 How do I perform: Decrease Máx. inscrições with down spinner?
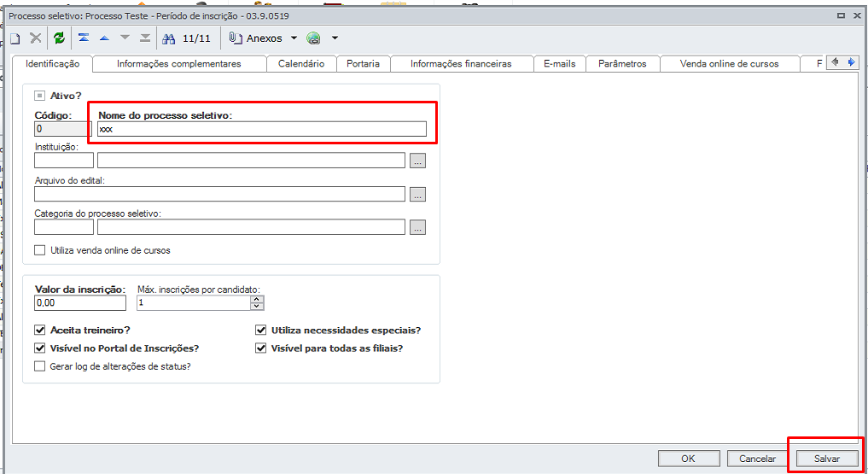pyautogui.click(x=257, y=307)
